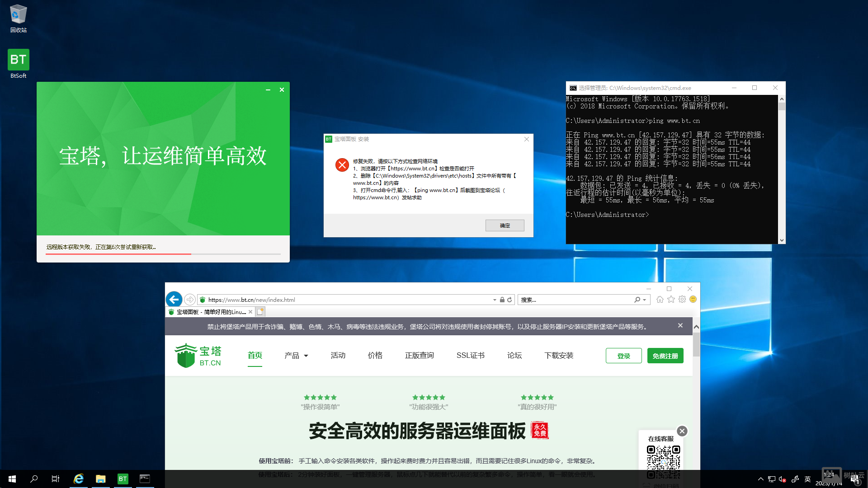Dismiss the warning banner on webpage
868x488 pixels.
click(x=680, y=326)
